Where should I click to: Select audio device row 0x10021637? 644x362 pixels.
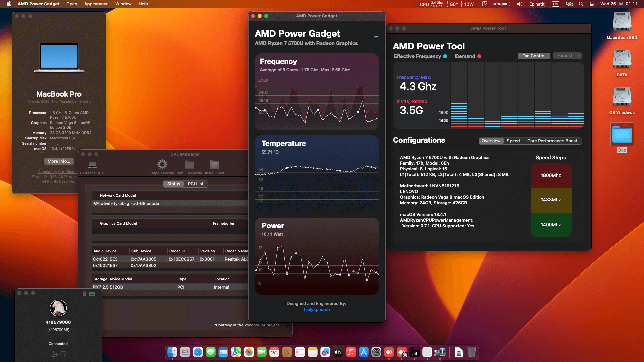(170, 265)
